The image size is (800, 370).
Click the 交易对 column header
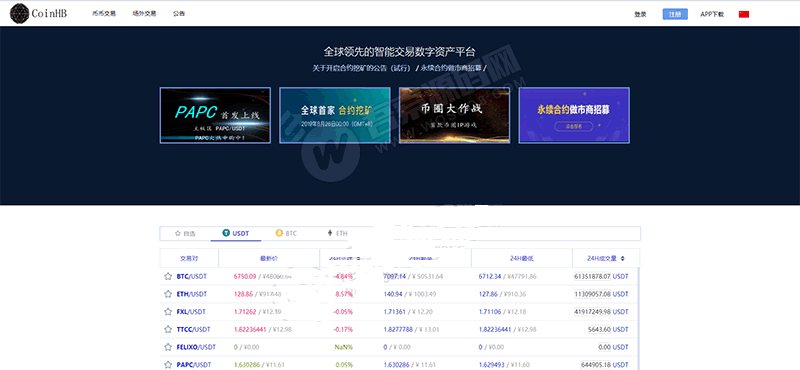pyautogui.click(x=189, y=258)
